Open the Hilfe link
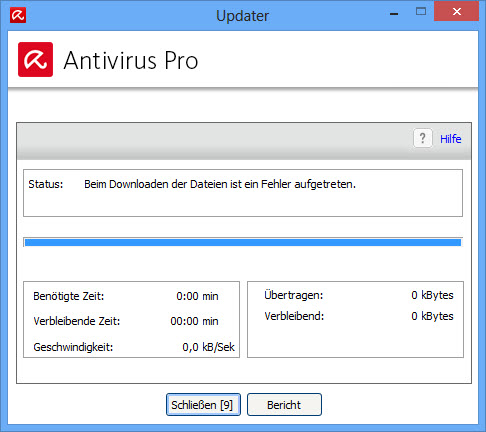This screenshot has width=486, height=432. pyautogui.click(x=451, y=139)
